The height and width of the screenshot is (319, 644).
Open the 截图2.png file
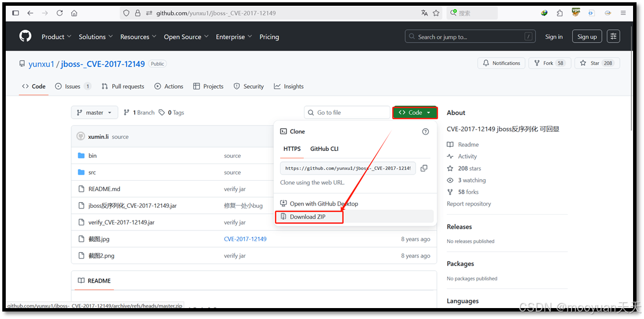pos(101,256)
